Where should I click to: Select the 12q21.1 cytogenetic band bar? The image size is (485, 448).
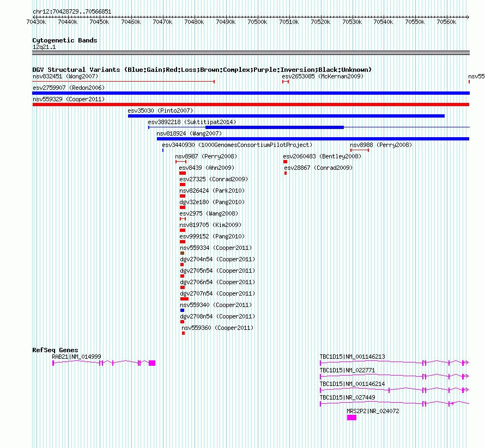(251, 53)
